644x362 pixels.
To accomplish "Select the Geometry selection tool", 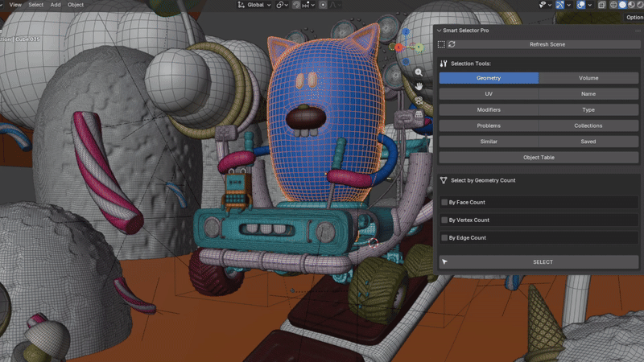I will click(x=489, y=78).
